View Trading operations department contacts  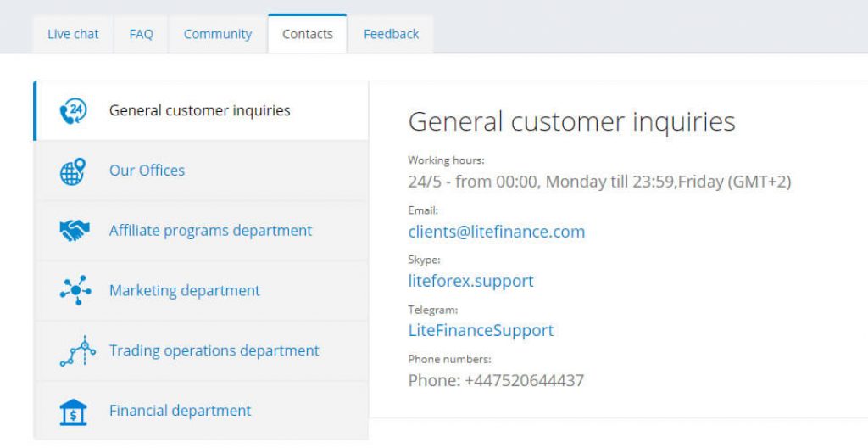[x=214, y=351]
